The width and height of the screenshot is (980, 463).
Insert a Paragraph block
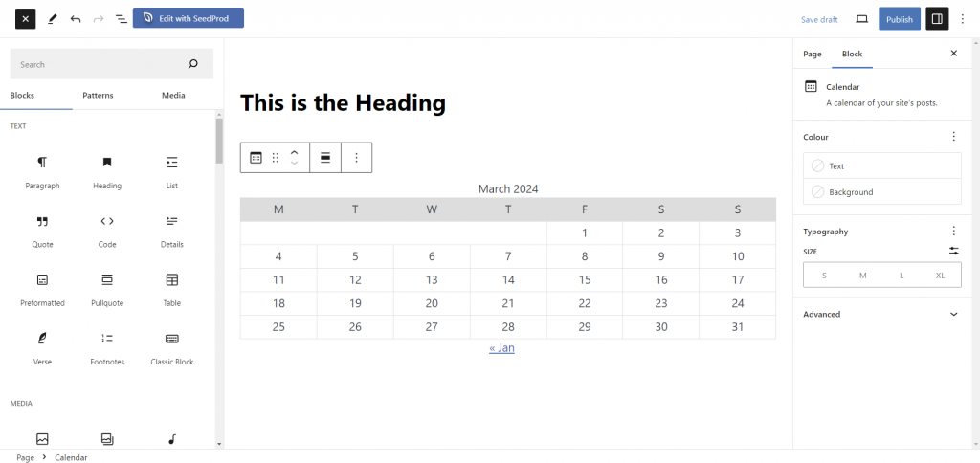(42, 171)
